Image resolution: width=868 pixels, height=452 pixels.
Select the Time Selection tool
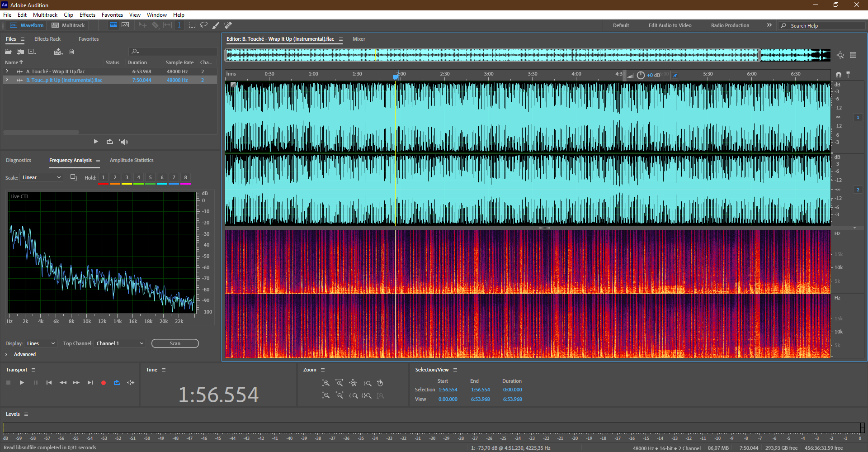pyautogui.click(x=179, y=25)
